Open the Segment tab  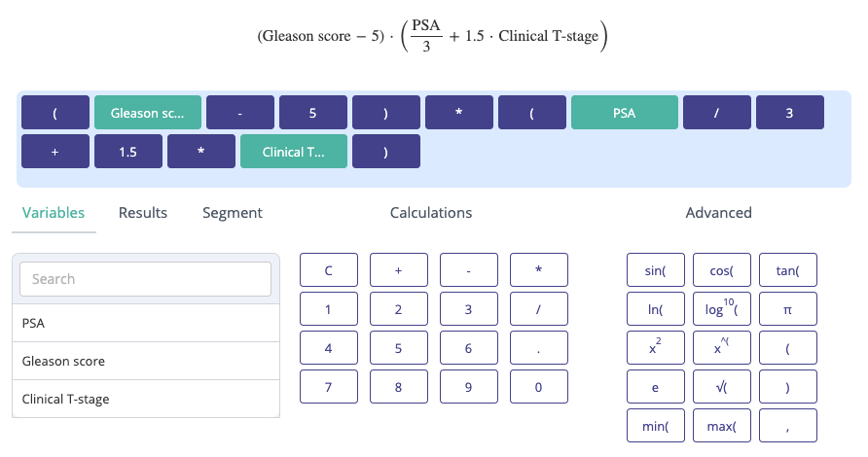tap(233, 213)
